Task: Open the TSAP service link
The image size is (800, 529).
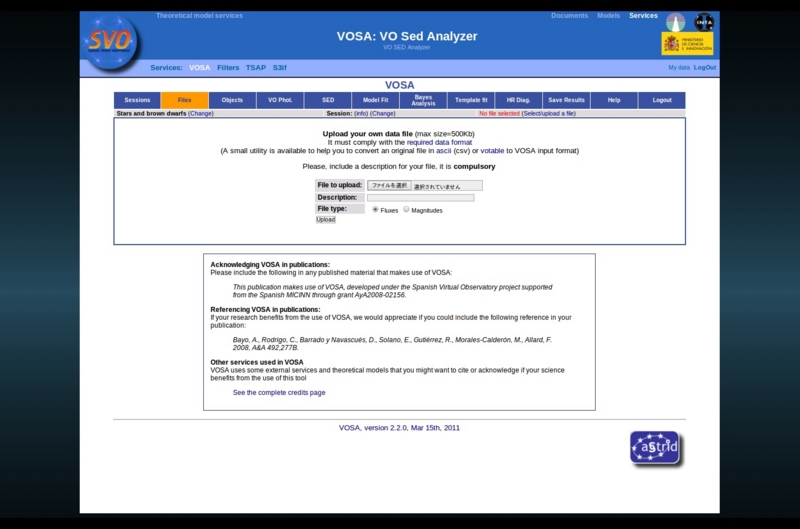Action: tap(256, 68)
